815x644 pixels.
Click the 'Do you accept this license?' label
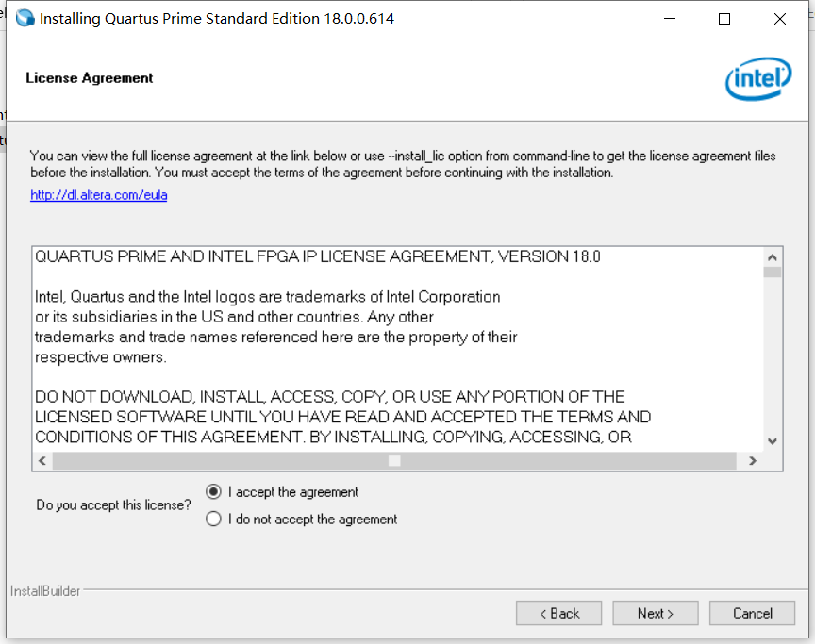[113, 504]
